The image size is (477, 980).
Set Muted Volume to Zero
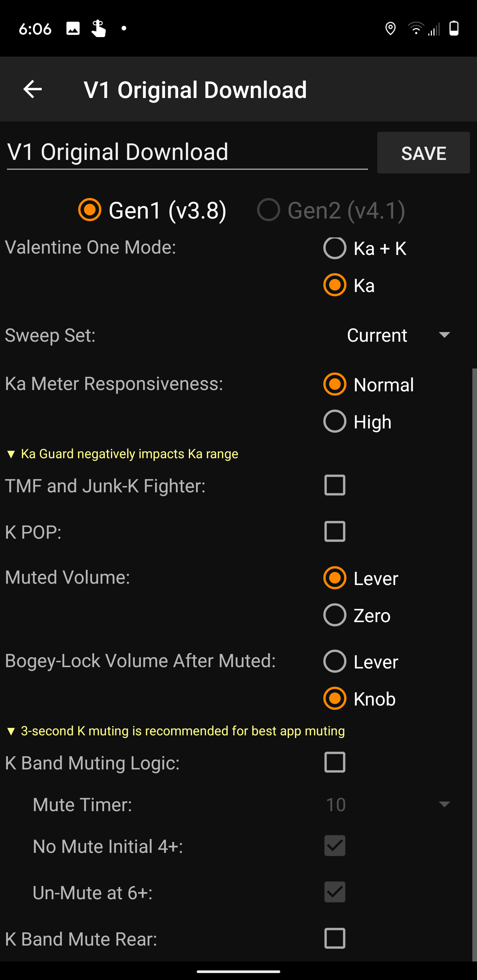coord(335,615)
